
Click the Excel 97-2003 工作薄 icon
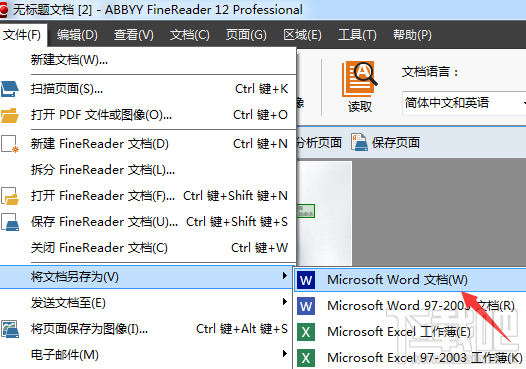point(306,358)
